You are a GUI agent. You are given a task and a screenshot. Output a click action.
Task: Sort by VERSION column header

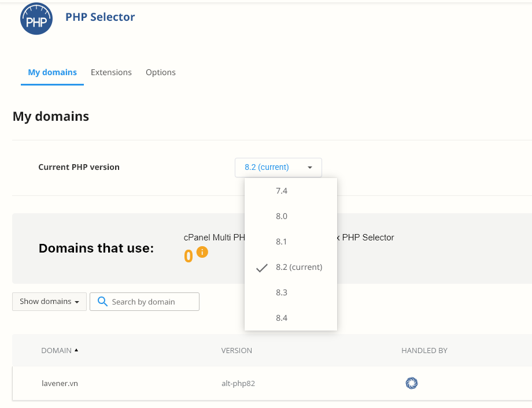(x=237, y=350)
